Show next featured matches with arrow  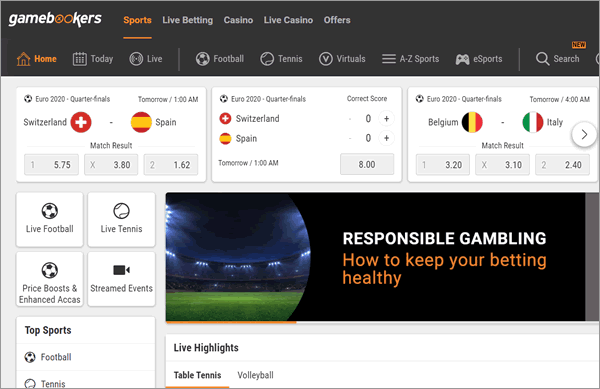point(584,134)
